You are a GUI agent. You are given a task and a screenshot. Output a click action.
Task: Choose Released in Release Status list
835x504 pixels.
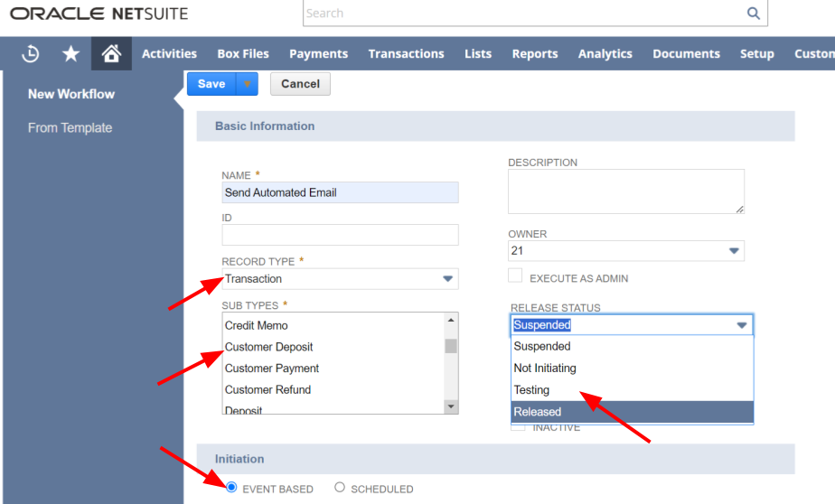631,412
